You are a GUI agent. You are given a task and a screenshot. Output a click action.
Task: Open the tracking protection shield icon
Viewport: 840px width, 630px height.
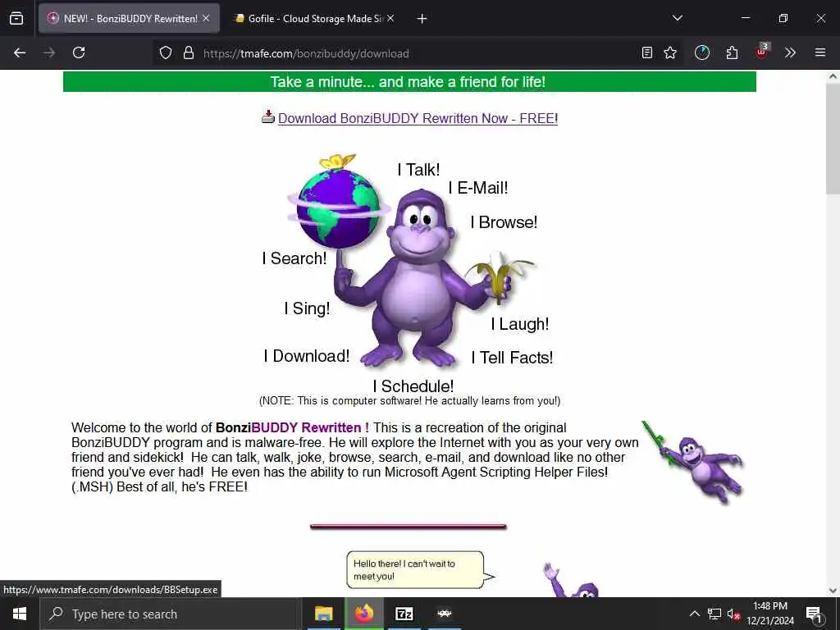click(166, 52)
